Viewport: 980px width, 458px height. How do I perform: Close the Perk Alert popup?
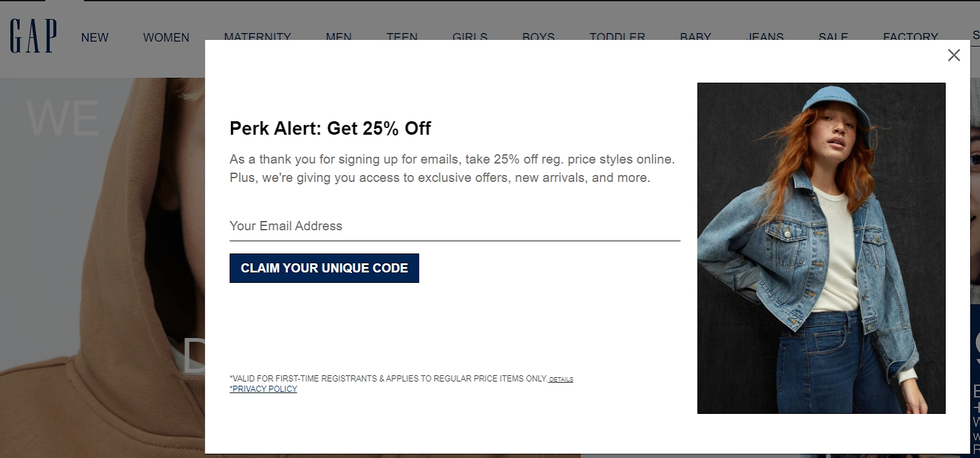click(954, 56)
